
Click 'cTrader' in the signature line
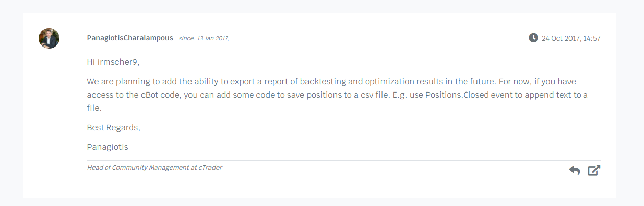210,167
